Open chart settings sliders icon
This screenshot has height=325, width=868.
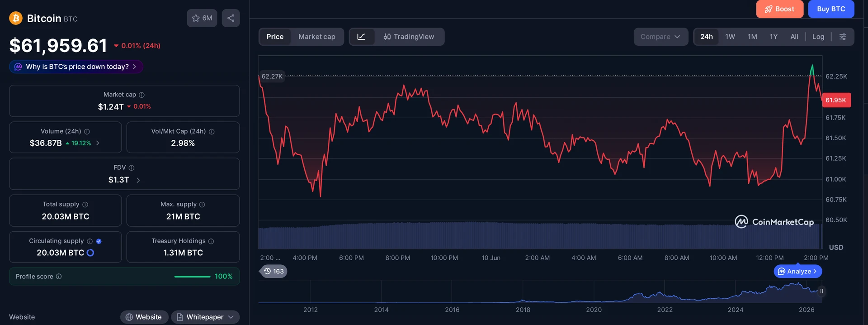(843, 37)
